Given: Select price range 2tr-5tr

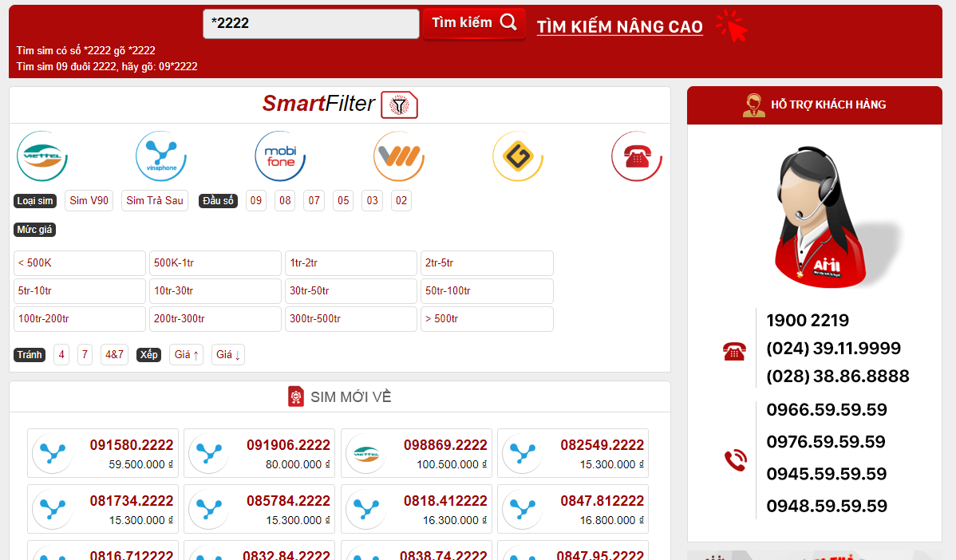Looking at the screenshot, I should 487,263.
